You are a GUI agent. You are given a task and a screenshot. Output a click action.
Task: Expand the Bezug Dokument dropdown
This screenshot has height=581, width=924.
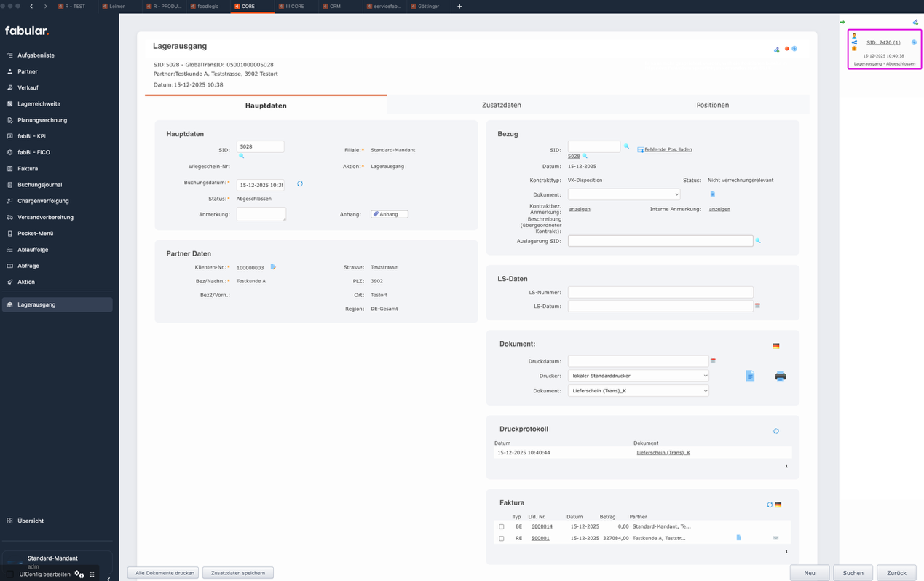click(623, 194)
